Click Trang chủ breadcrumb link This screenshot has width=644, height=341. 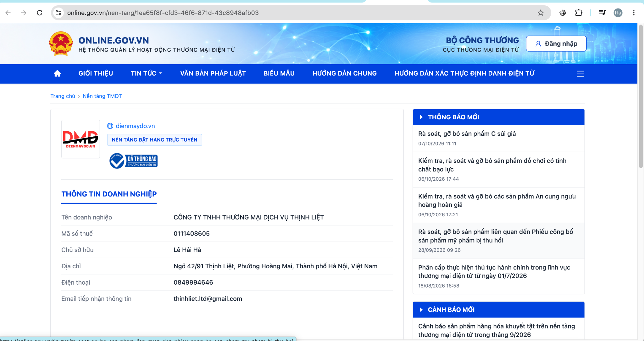click(x=63, y=96)
